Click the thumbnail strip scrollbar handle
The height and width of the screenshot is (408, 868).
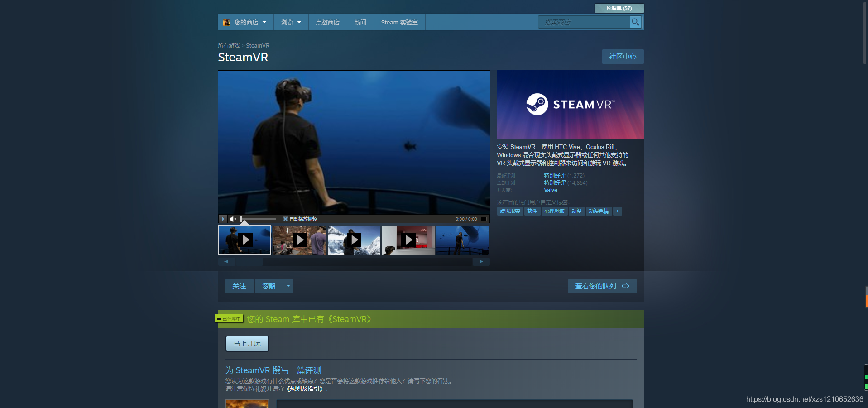[x=249, y=261]
